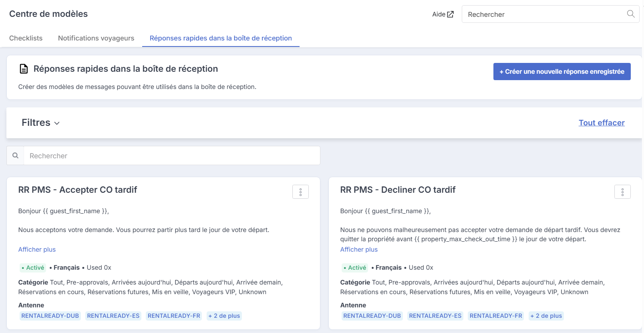
Task: Click the Centre de modèles page title
Action: click(x=48, y=14)
